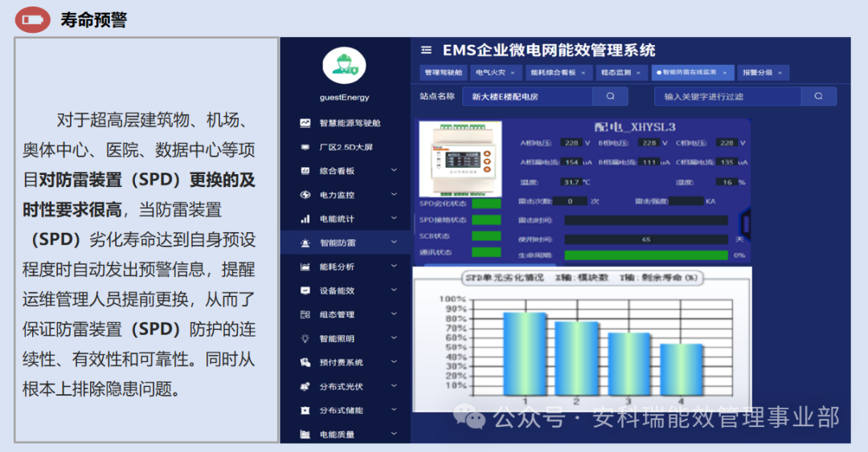
Task: Click search icon next to 新大楼E楼配电房
Action: click(x=610, y=96)
